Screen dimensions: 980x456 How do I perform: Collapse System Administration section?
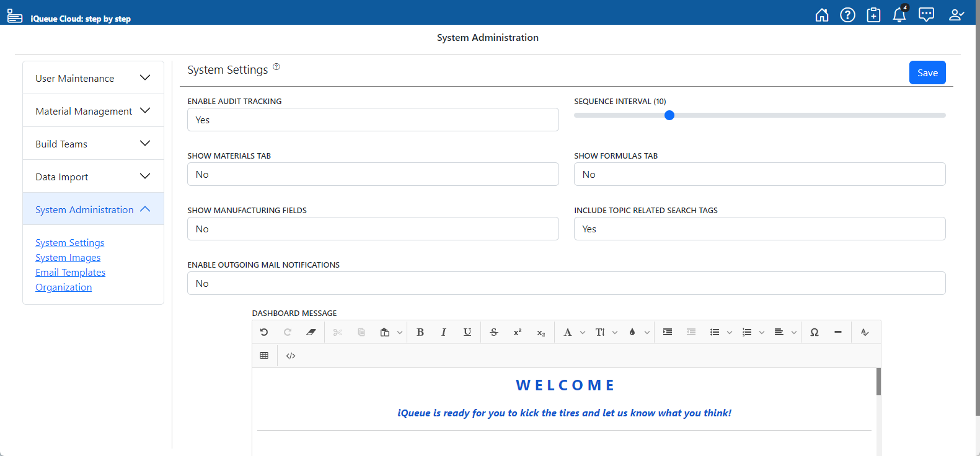click(93, 209)
